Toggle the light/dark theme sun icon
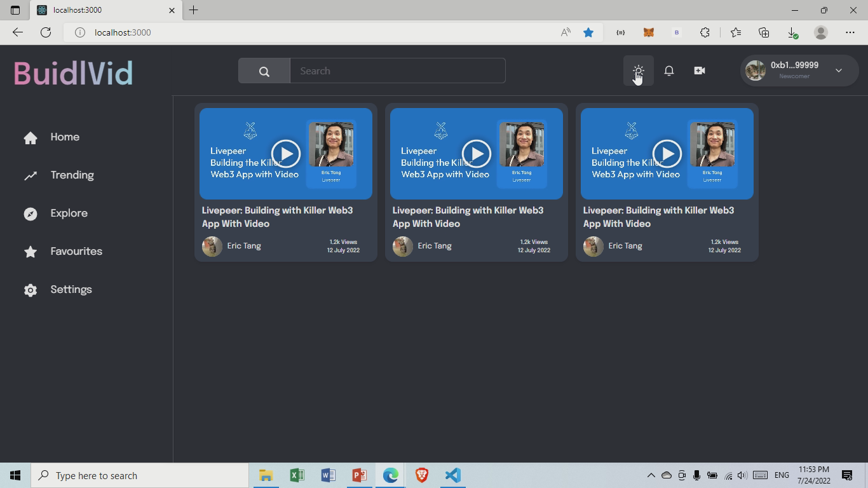Viewport: 868px width, 488px height. click(638, 71)
